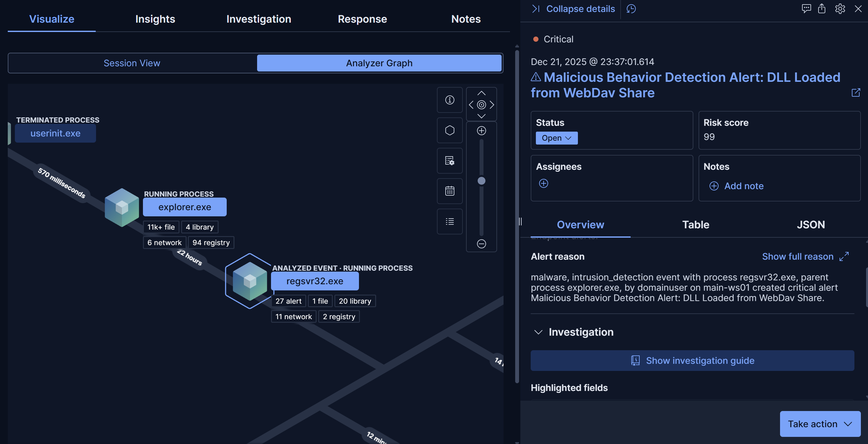Select the regsvr32.exe process node
The width and height of the screenshot is (868, 444).
314,281
